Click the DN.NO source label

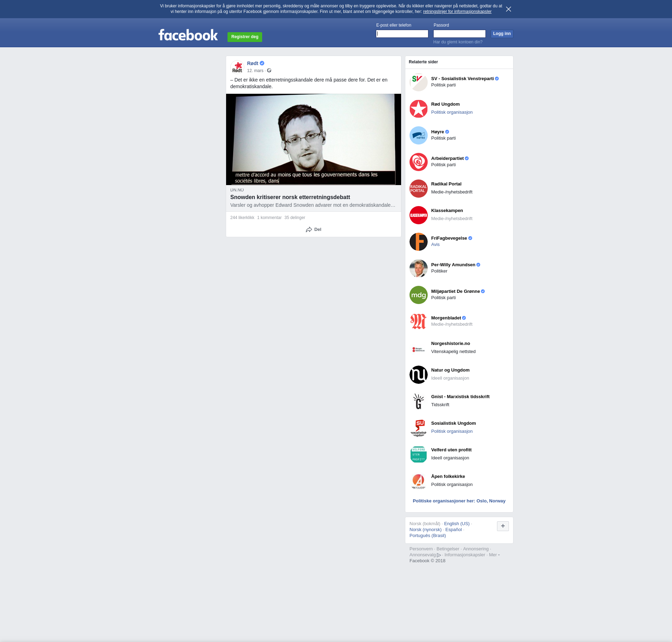pyautogui.click(x=237, y=190)
